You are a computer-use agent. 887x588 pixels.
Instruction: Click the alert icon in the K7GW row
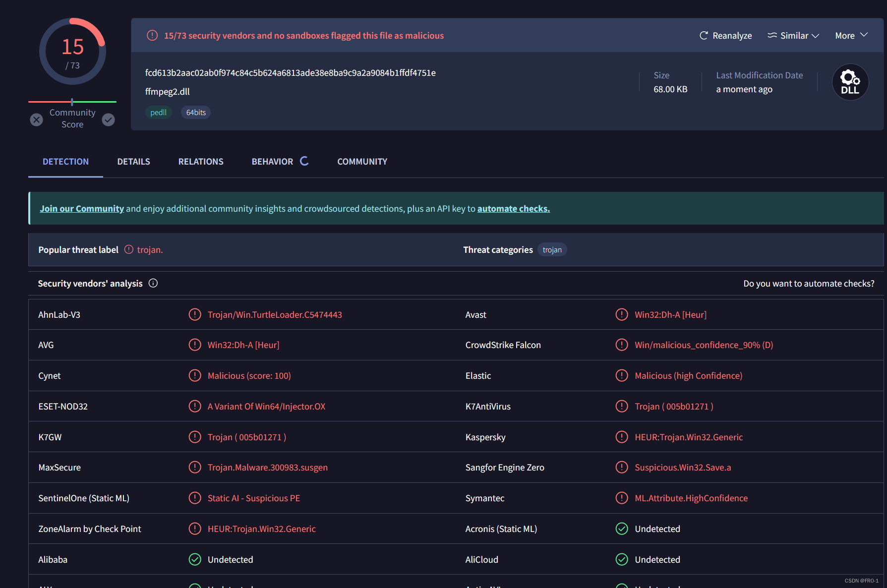[x=195, y=437]
